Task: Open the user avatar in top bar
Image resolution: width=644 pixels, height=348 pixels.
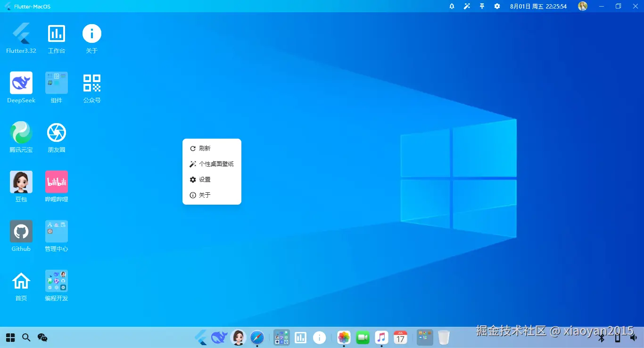Action: (x=583, y=6)
